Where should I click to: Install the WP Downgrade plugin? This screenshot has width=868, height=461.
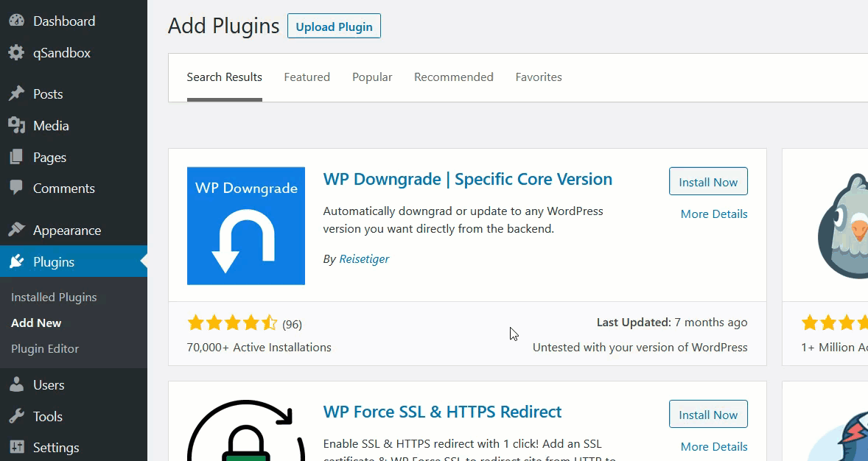(x=708, y=181)
